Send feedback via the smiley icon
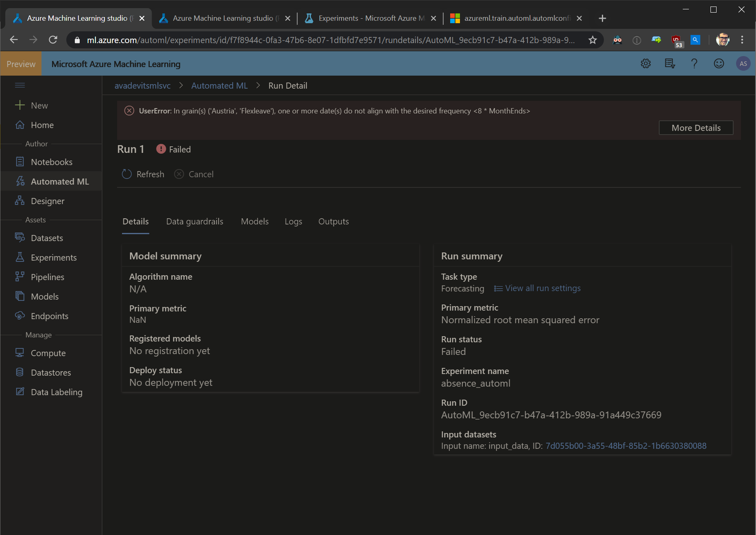 point(719,64)
